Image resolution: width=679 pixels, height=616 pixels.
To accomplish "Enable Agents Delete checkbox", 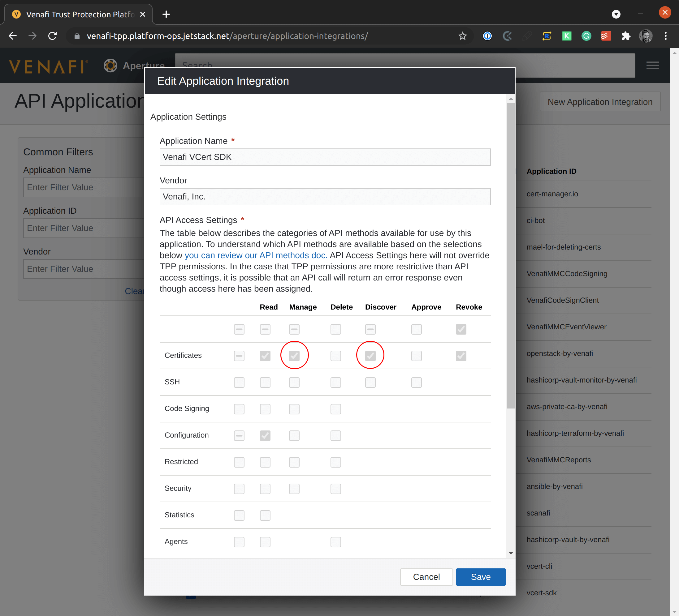I will [x=335, y=541].
